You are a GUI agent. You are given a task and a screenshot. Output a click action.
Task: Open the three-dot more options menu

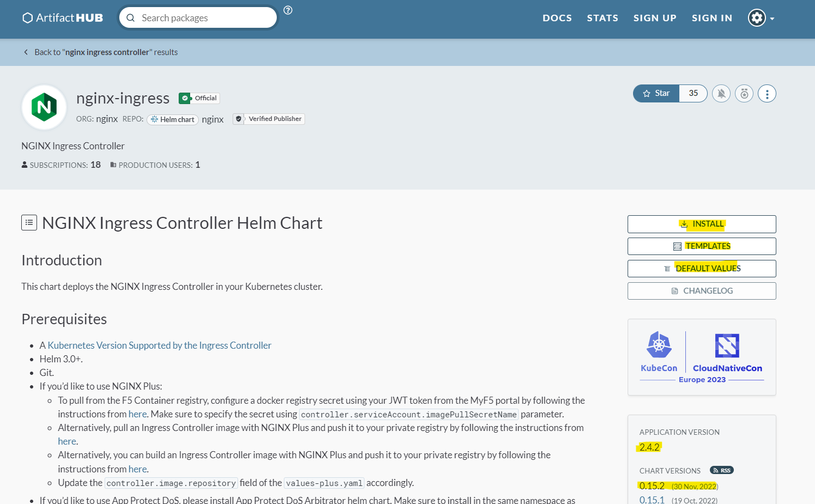(767, 94)
